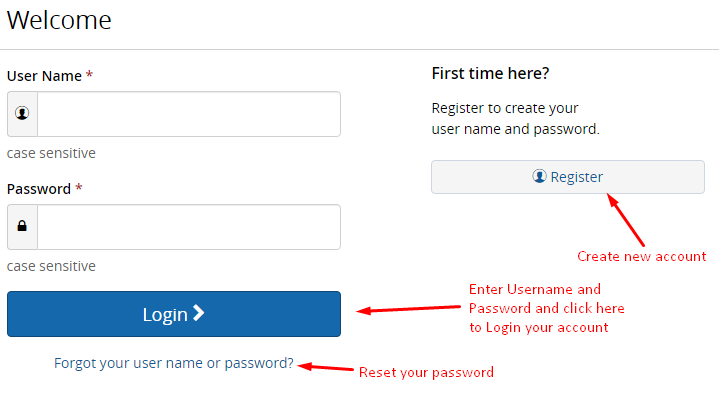Click the user icon beside User Name field
Viewport: 719px width, 396px height.
pyautogui.click(x=22, y=113)
